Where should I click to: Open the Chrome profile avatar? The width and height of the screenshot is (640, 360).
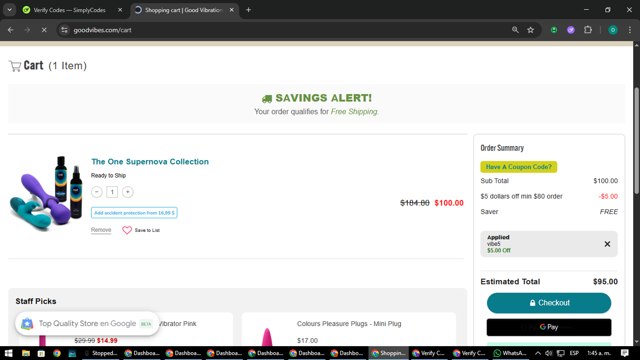click(613, 30)
